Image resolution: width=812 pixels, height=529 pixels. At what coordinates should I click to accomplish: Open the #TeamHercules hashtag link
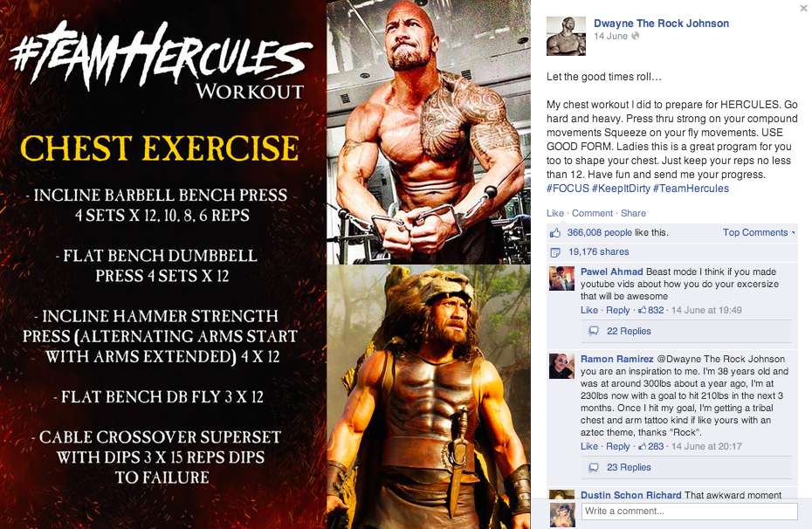coord(691,189)
